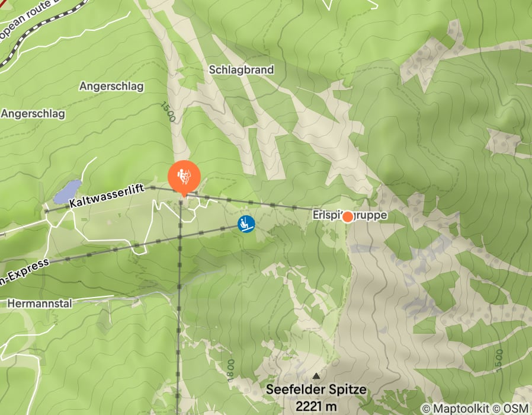532x415 pixels.
Task: Click the 2221 m elevation text
Action: [316, 406]
